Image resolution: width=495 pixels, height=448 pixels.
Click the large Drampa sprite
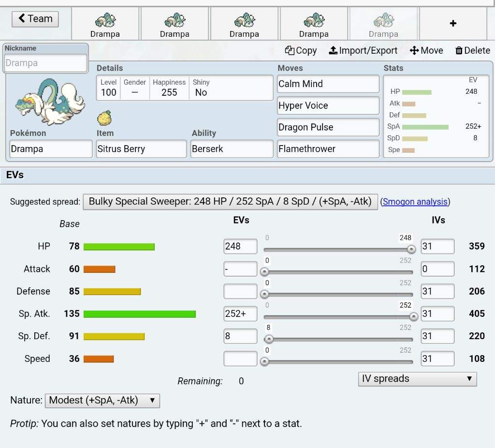click(x=50, y=102)
